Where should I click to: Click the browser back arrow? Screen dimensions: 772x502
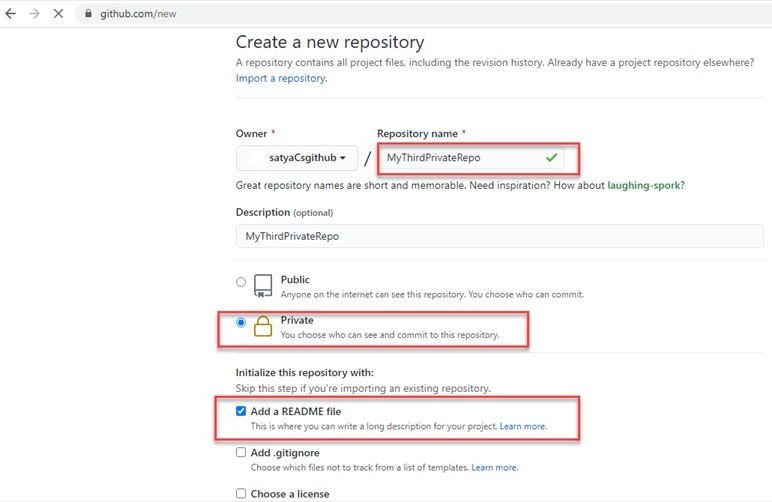(x=11, y=14)
